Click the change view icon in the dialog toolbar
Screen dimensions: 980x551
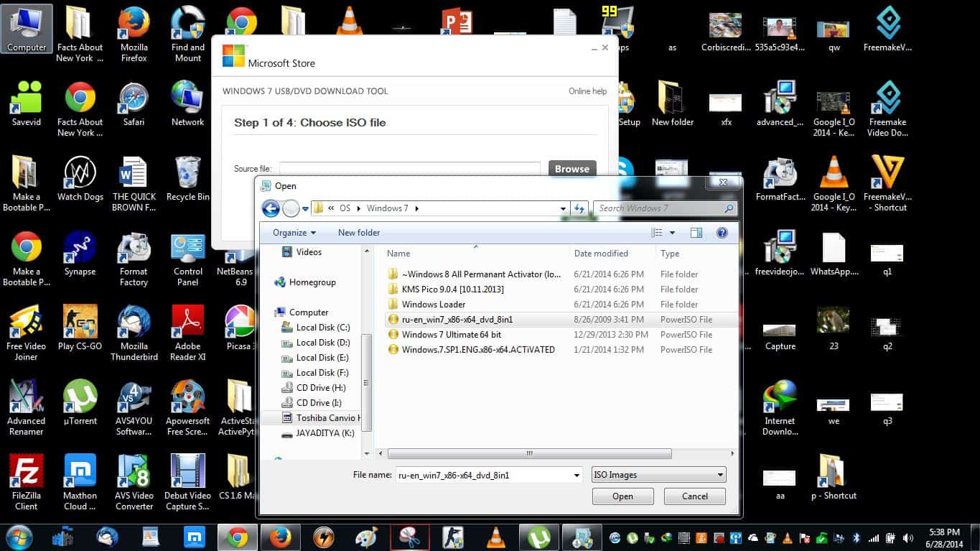[656, 233]
